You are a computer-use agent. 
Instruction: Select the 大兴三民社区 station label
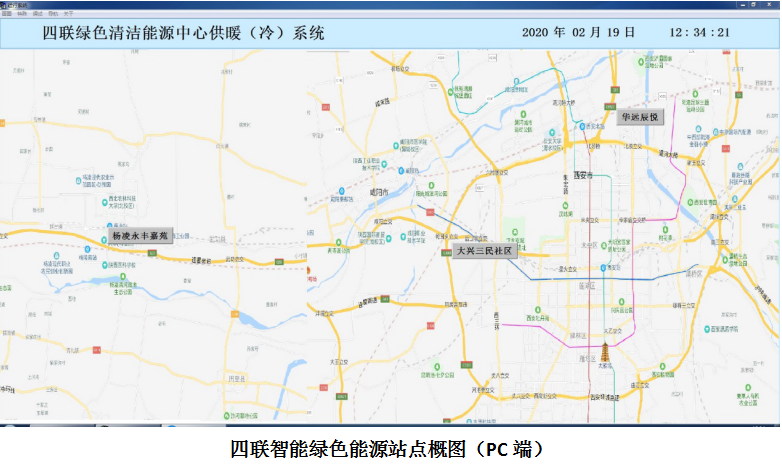483,251
